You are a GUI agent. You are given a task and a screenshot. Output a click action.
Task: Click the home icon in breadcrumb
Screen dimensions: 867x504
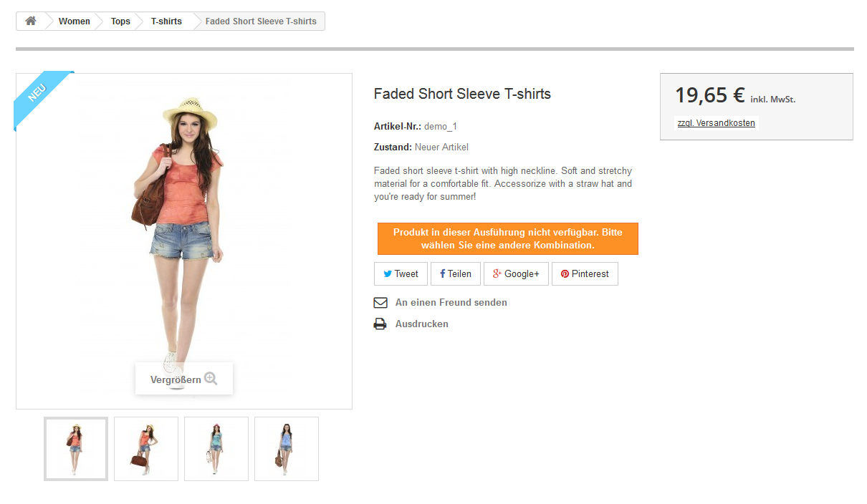click(x=31, y=21)
